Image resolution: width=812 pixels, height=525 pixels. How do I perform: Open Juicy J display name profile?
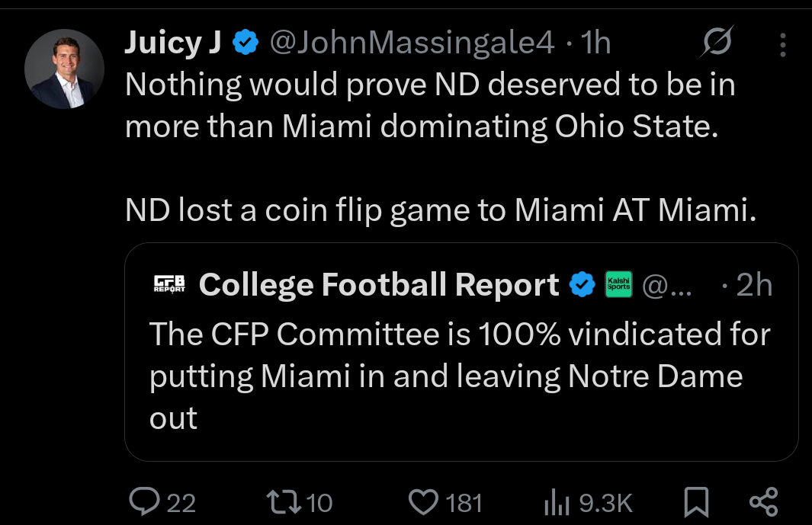174,44
